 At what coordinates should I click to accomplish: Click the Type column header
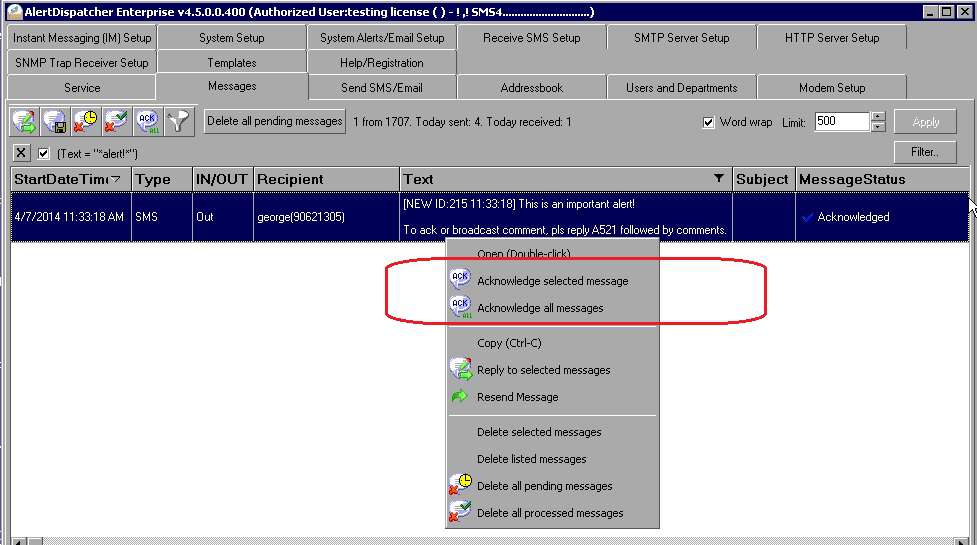pyautogui.click(x=162, y=179)
